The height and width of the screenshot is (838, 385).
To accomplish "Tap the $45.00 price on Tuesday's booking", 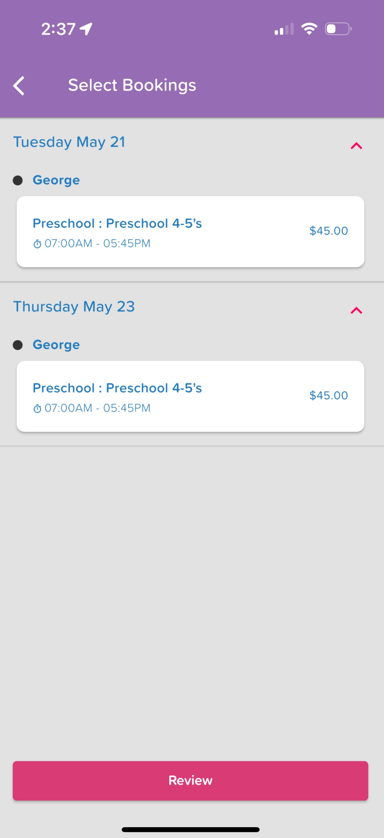I will (328, 231).
